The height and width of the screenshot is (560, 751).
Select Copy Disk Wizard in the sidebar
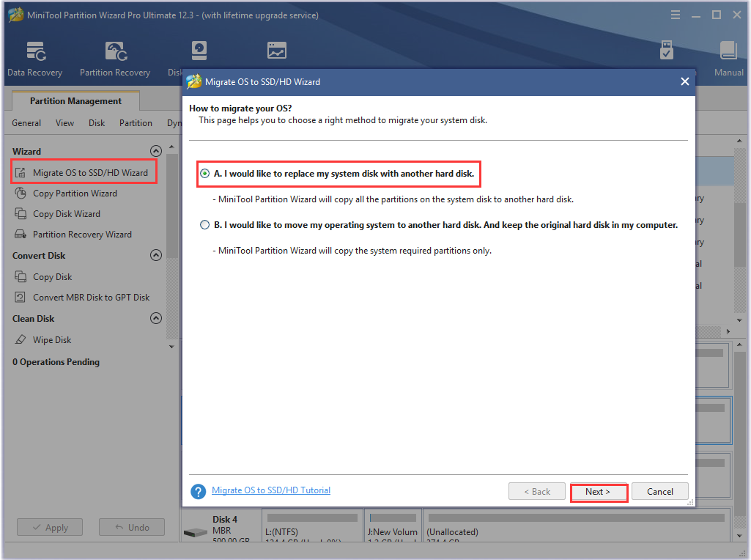coord(67,214)
